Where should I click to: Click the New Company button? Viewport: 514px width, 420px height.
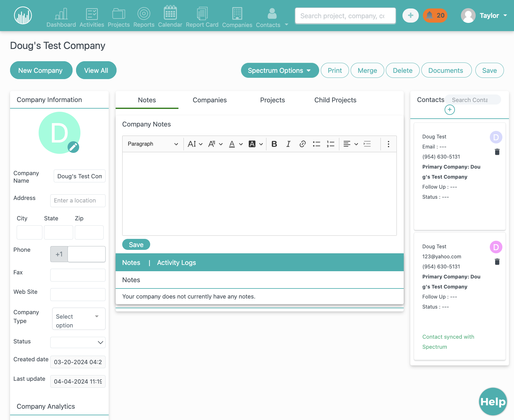(x=41, y=70)
